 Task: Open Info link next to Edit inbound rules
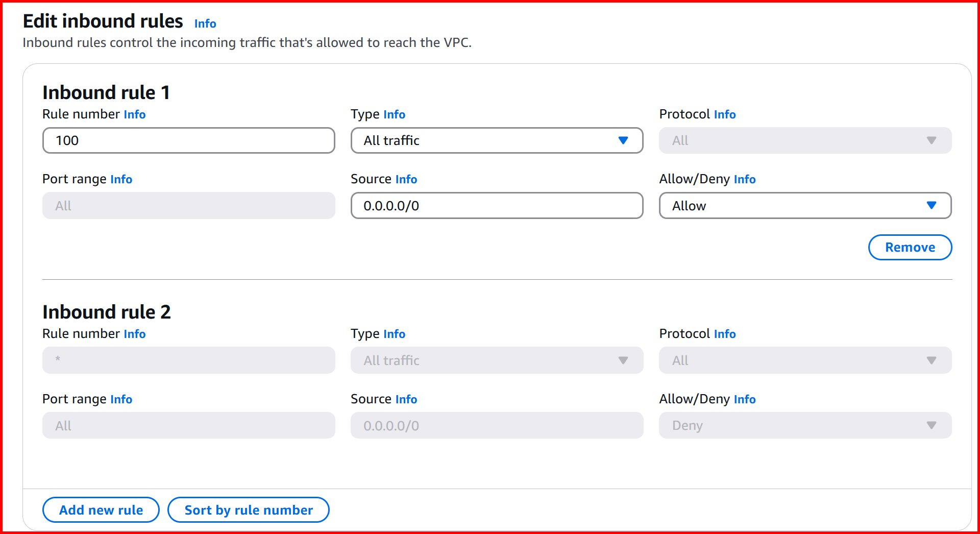click(x=205, y=23)
